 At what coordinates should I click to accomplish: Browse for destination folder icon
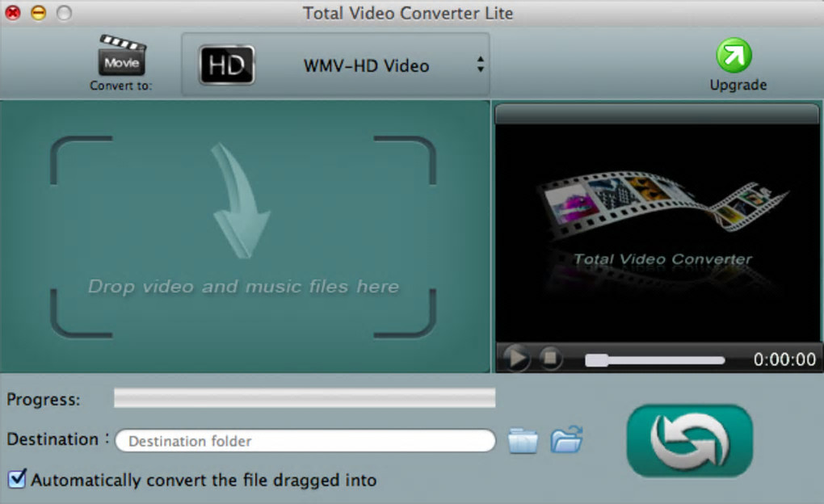[x=523, y=440]
